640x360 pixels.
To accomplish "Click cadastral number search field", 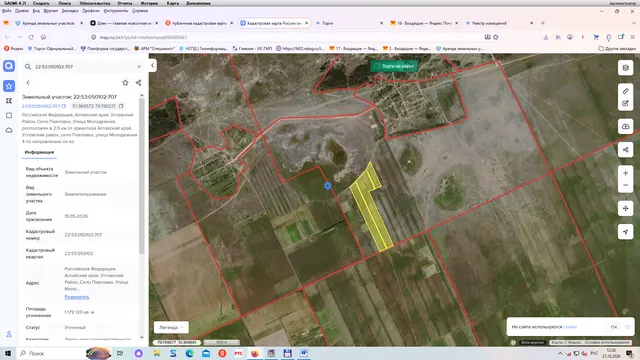I will (84, 67).
